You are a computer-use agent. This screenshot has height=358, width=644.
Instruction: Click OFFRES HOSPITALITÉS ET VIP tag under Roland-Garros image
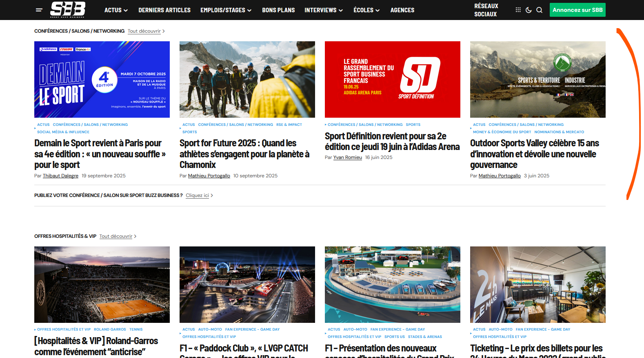(x=64, y=329)
